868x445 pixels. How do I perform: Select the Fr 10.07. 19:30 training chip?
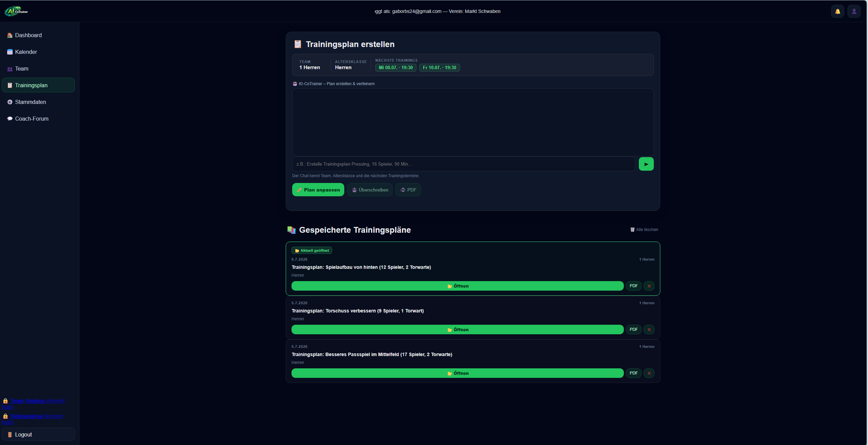[x=439, y=67]
